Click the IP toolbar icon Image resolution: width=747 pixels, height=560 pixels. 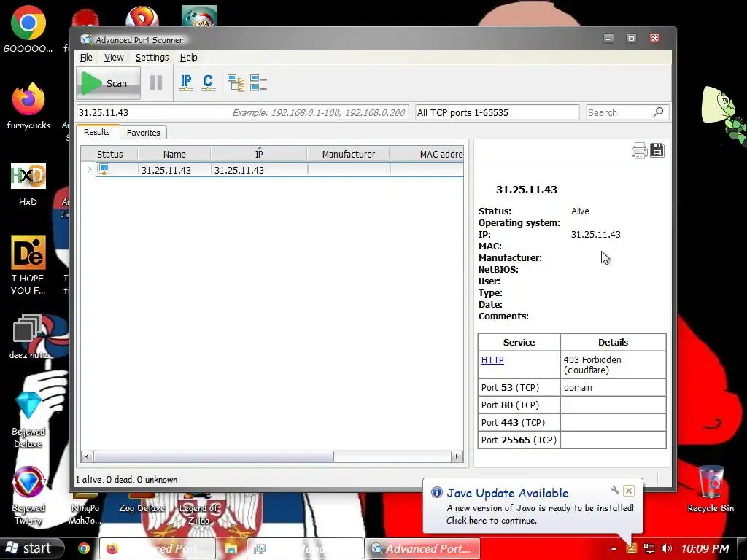point(186,83)
